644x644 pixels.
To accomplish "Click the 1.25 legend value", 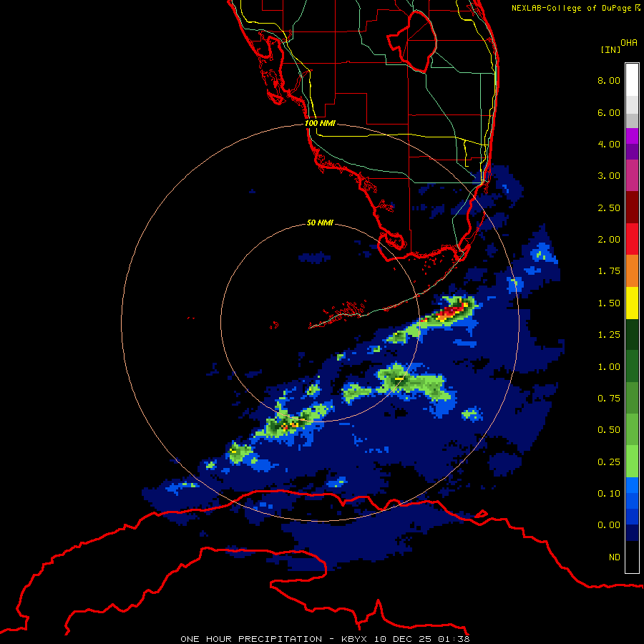I will click(x=609, y=335).
